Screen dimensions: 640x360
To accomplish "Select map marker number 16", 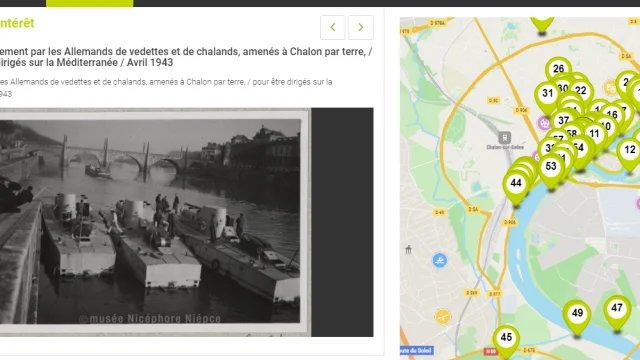I will (612, 115).
